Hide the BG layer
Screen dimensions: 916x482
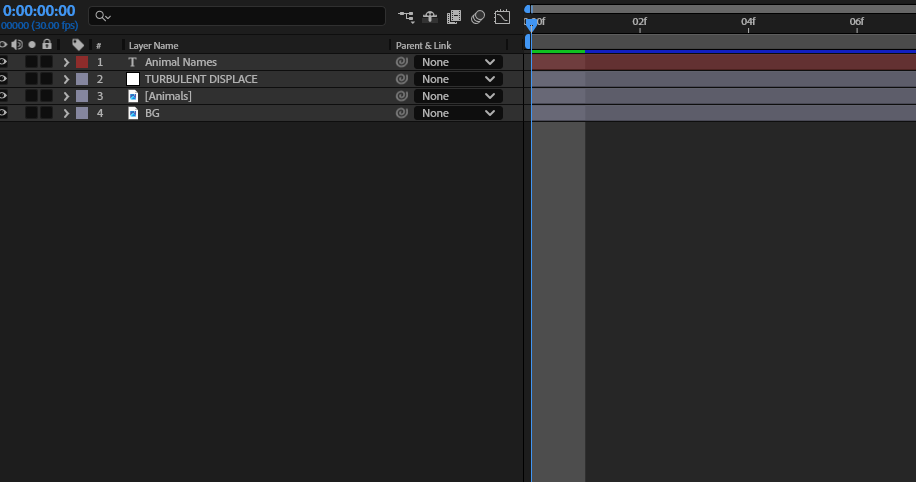4,113
